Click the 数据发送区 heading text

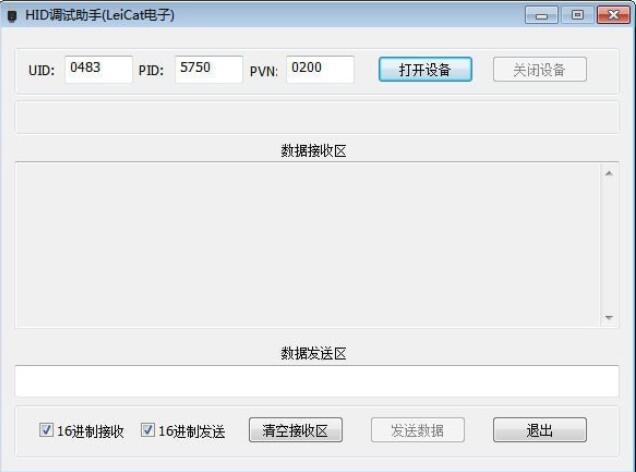tap(314, 353)
